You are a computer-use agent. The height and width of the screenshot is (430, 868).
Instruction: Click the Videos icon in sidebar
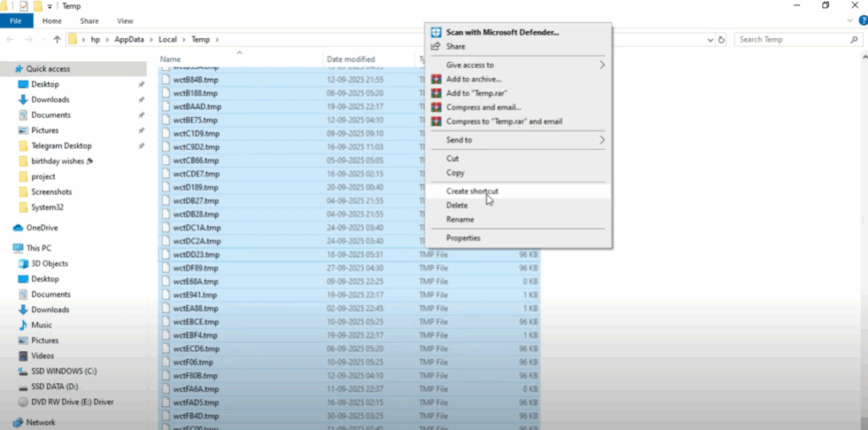click(23, 355)
